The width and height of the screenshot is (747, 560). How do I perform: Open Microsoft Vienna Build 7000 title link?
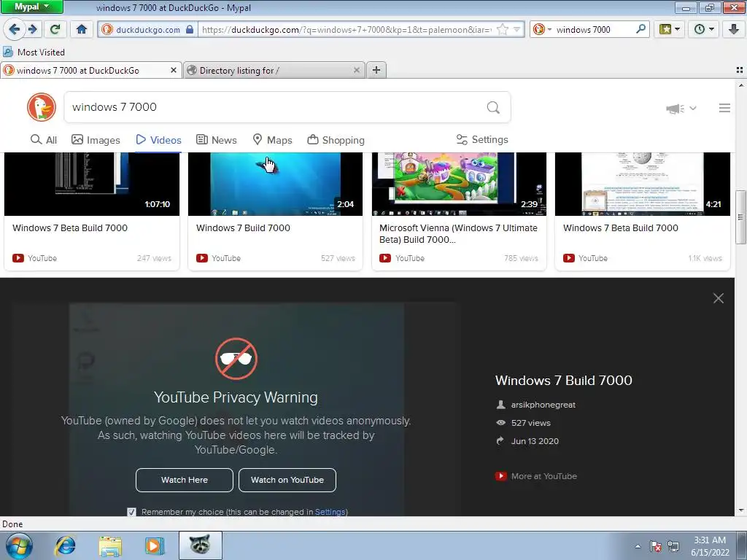coord(458,234)
